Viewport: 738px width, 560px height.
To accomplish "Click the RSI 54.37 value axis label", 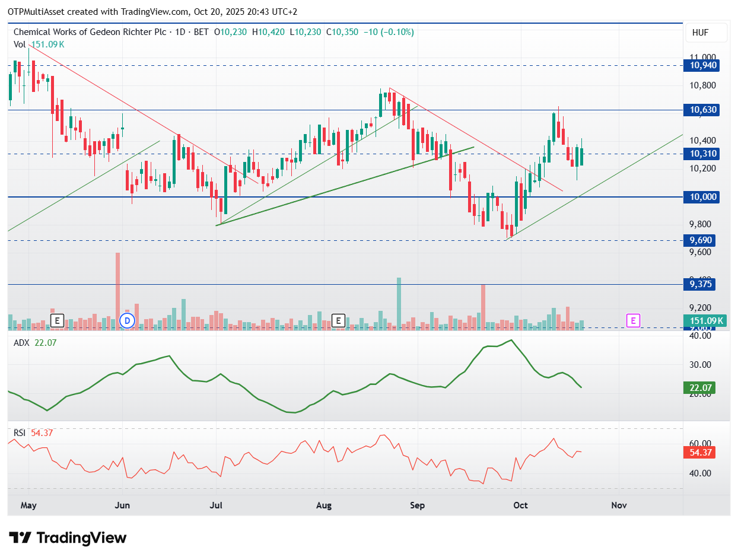I will coord(699,452).
